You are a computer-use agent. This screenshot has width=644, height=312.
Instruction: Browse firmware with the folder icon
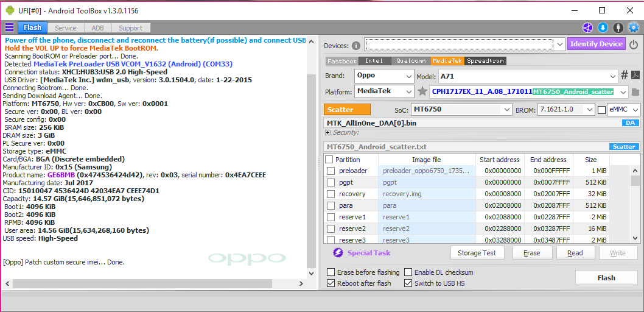click(635, 91)
